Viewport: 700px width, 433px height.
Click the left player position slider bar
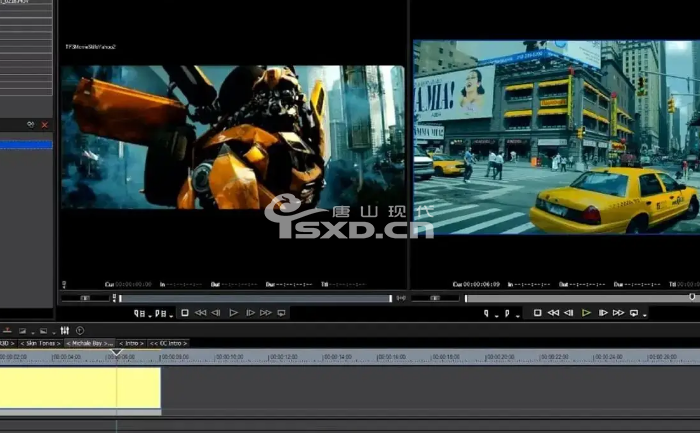255,298
